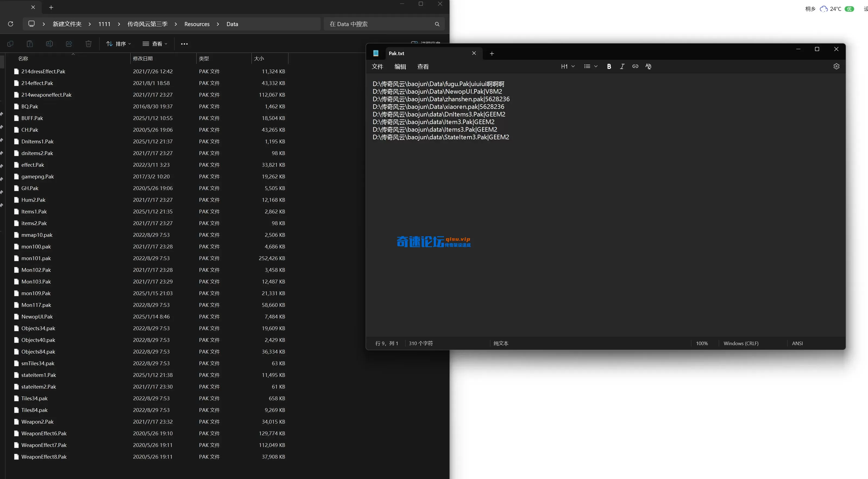The height and width of the screenshot is (479, 868).
Task: Open Notepad settings gear
Action: [x=836, y=66]
